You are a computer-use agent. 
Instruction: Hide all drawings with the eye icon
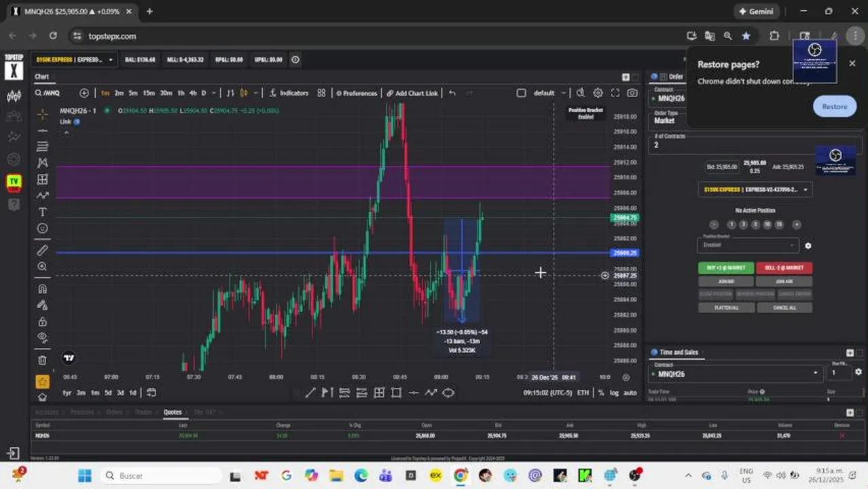42,338
